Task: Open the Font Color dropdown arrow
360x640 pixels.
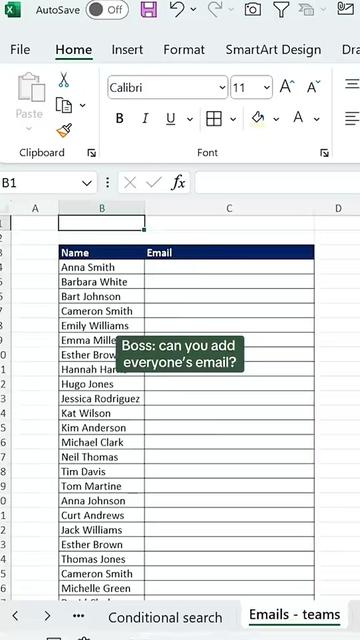Action: tap(317, 119)
